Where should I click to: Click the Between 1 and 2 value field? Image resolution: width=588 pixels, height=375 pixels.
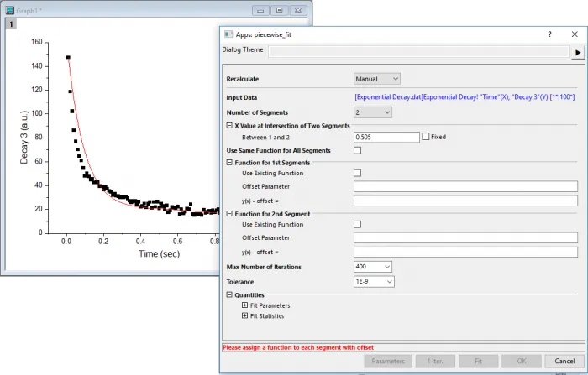[x=386, y=137]
